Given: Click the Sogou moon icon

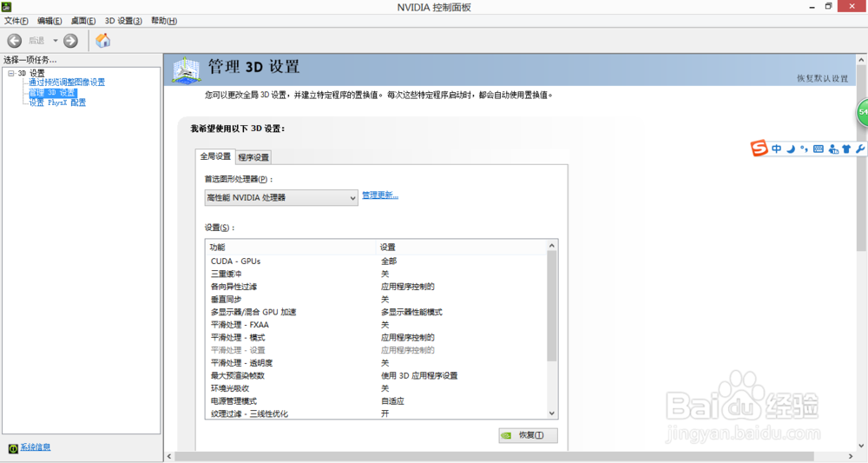Looking at the screenshot, I should point(791,149).
